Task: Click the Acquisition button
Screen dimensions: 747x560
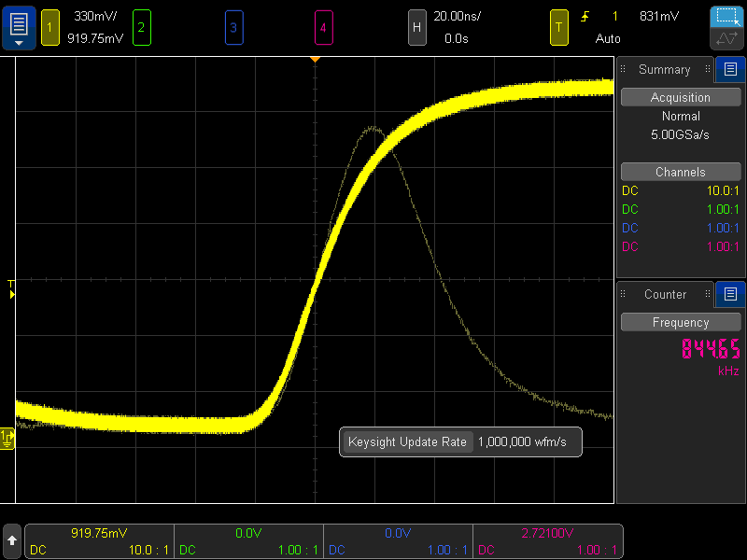Action: (x=680, y=97)
